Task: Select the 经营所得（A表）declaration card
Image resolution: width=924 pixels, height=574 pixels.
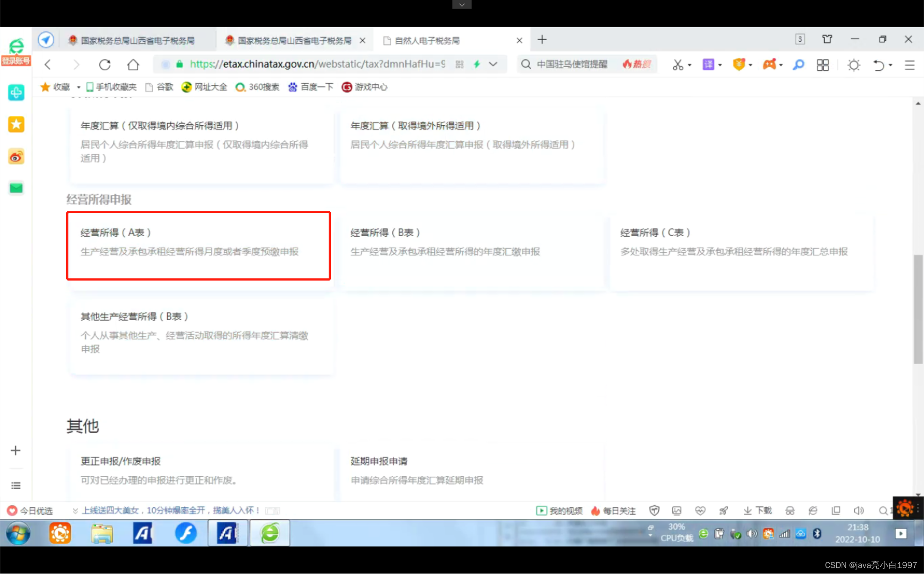Action: pos(198,245)
